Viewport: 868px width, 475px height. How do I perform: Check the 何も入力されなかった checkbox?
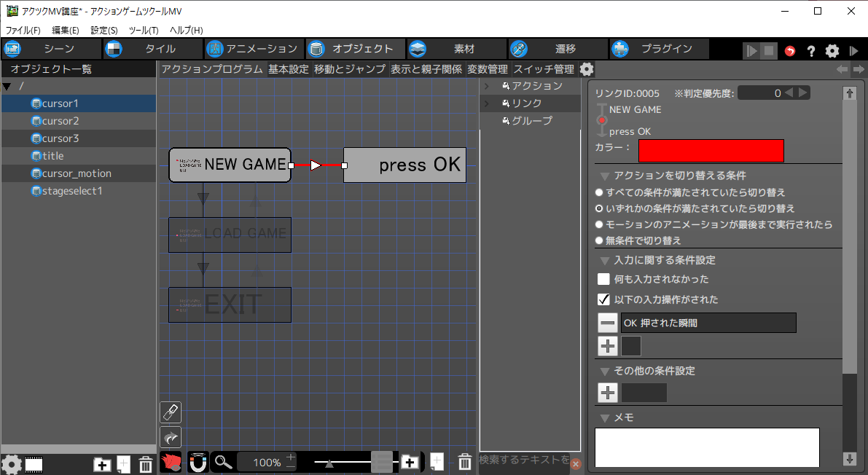[x=603, y=279]
